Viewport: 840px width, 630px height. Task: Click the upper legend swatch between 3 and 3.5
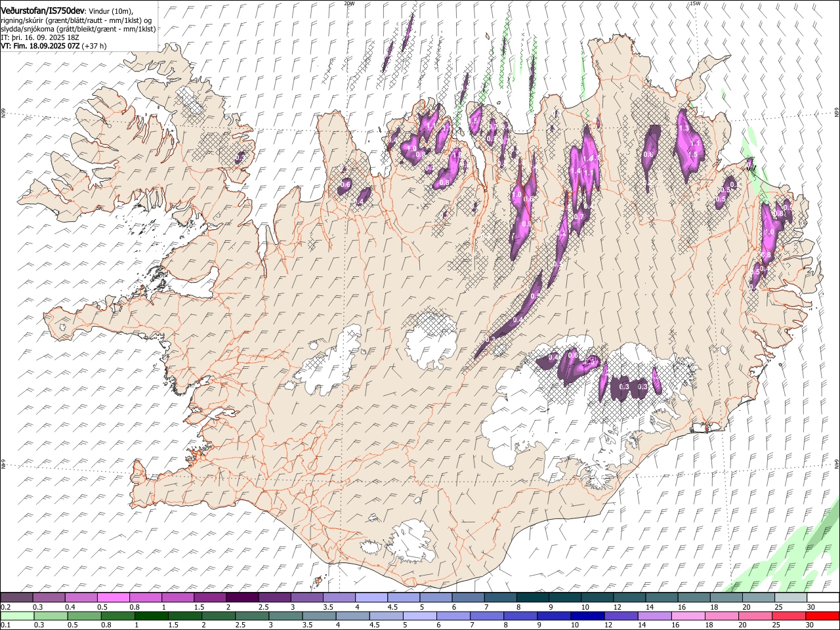(x=307, y=597)
